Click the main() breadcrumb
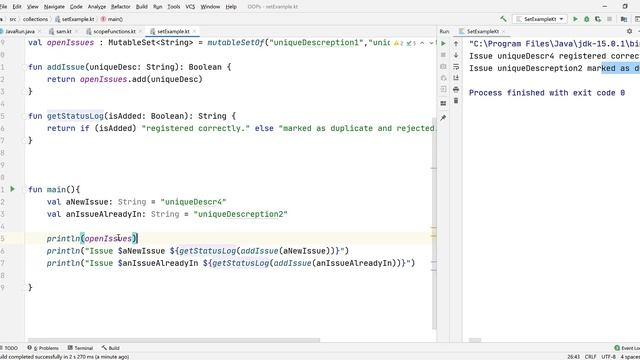 pos(112,19)
